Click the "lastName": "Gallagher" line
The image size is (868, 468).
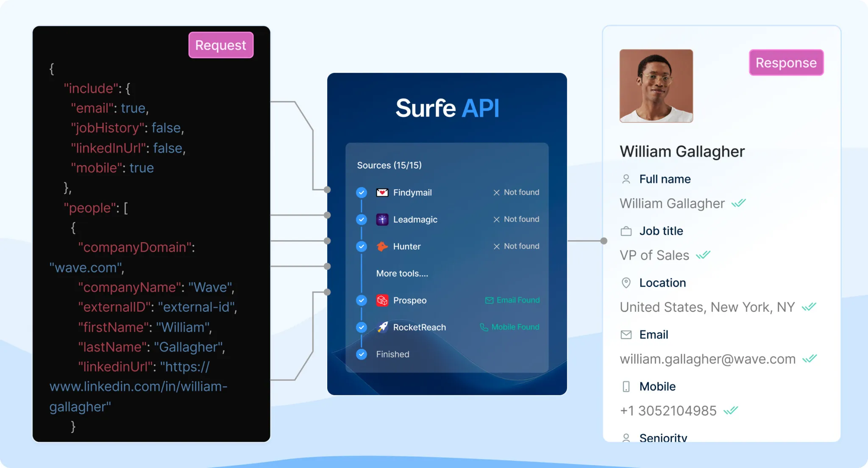[152, 347]
